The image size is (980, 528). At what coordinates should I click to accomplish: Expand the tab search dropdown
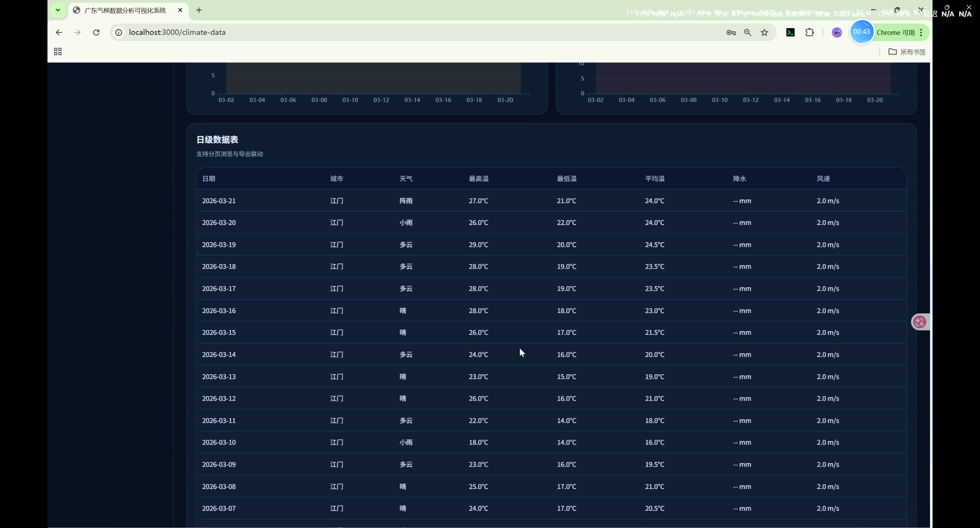58,10
